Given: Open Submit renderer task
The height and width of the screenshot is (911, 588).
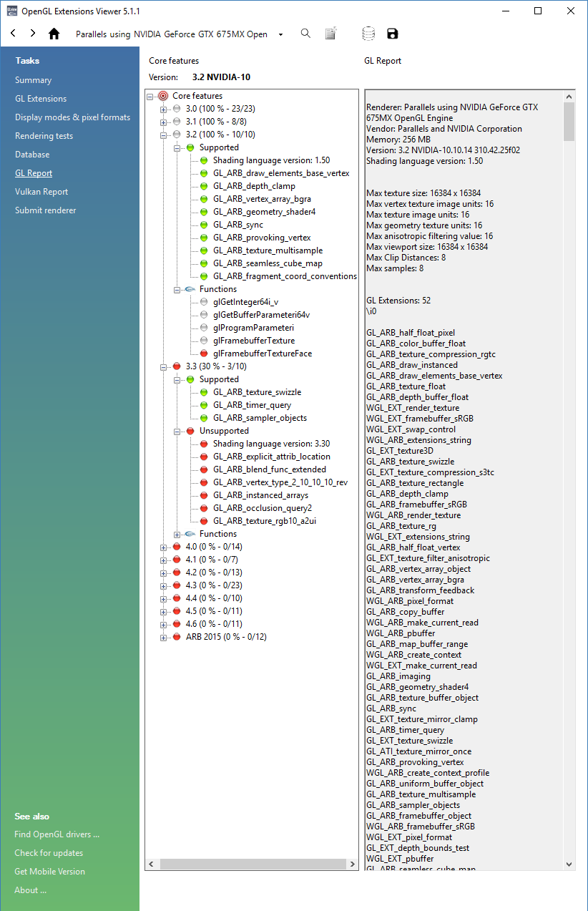Looking at the screenshot, I should click(x=45, y=210).
